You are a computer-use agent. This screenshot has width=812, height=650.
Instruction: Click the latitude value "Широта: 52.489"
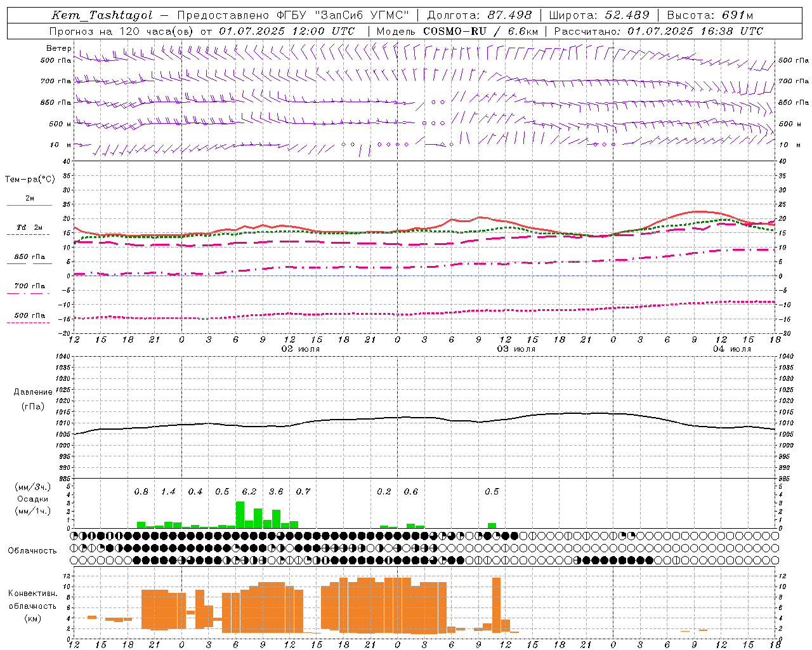[599, 15]
